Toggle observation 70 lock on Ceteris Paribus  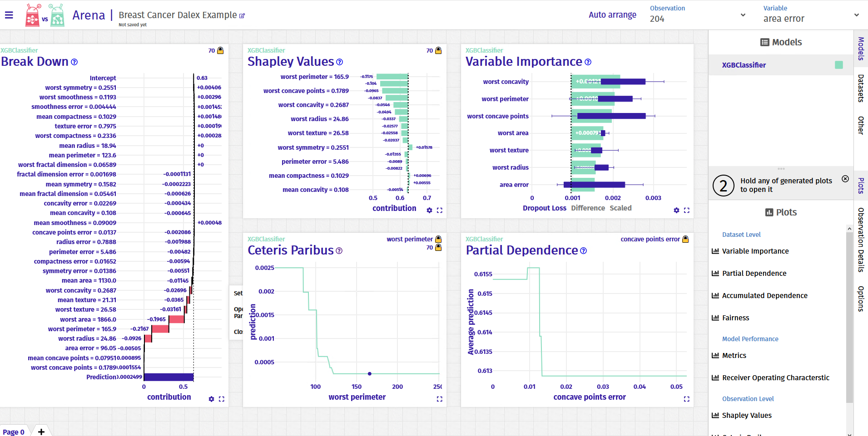coord(438,247)
